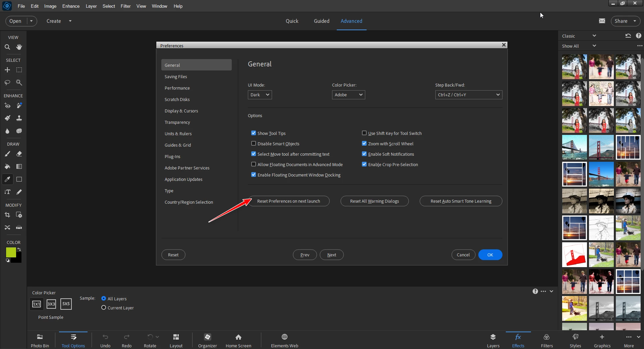Select the Sponge tool
The width and height of the screenshot is (644, 349).
pos(19,131)
